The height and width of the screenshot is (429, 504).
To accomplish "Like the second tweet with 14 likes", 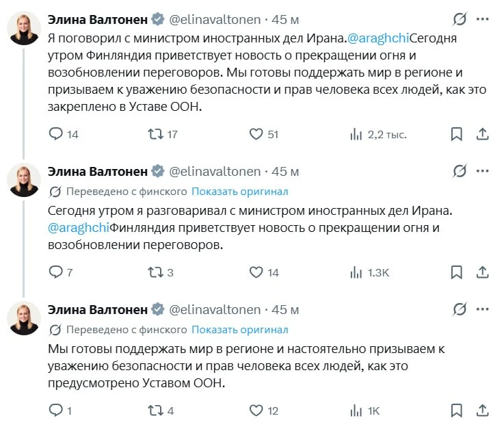I will tap(256, 272).
